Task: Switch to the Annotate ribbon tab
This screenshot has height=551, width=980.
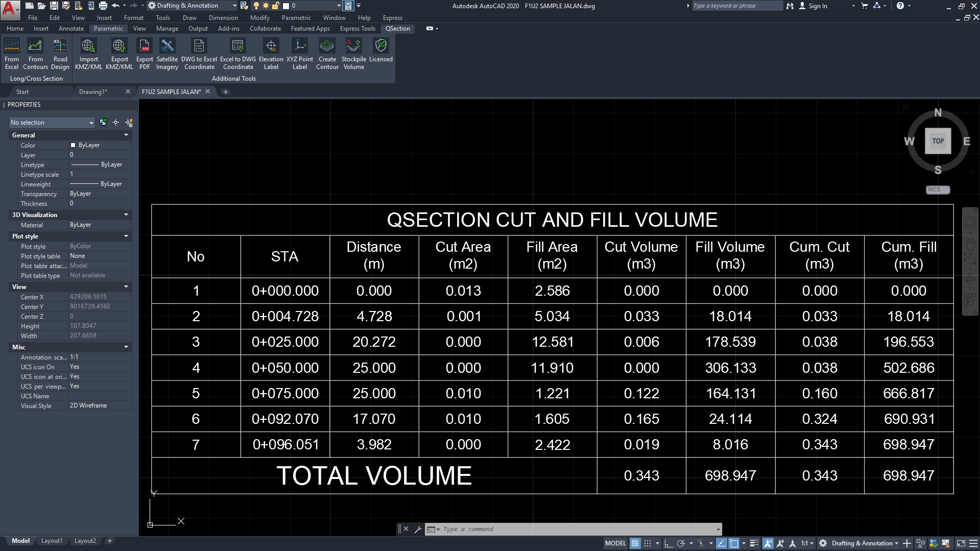Action: [71, 29]
